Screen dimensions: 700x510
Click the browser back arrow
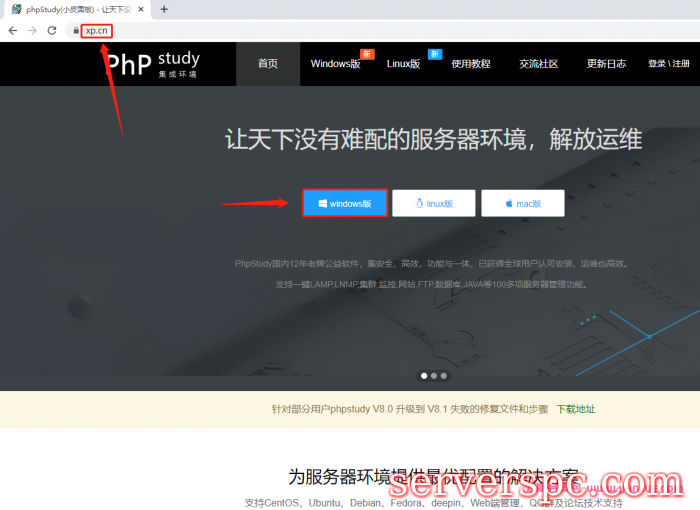click(12, 30)
